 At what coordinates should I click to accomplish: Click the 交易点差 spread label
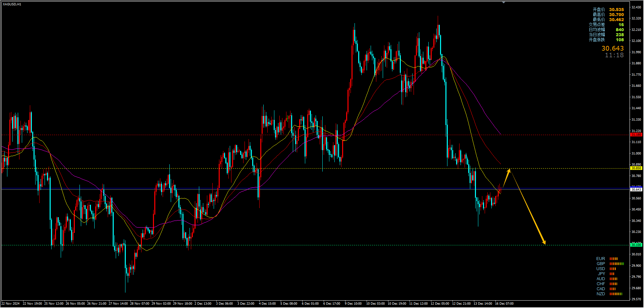click(597, 25)
